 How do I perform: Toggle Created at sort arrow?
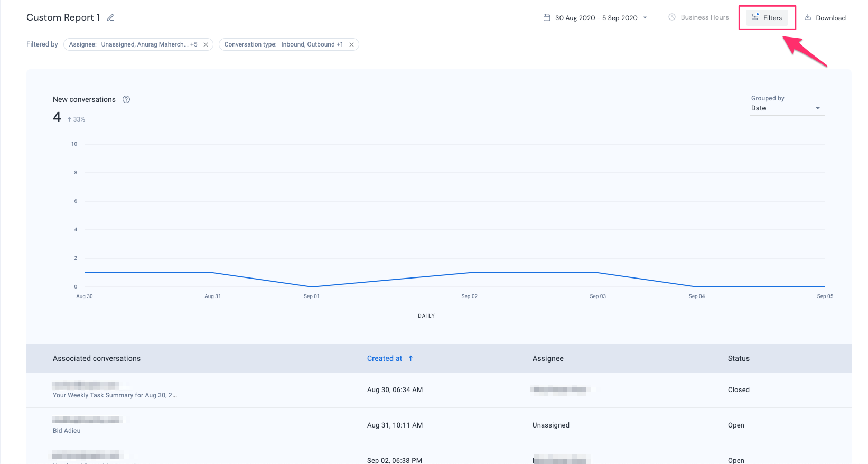click(x=410, y=358)
